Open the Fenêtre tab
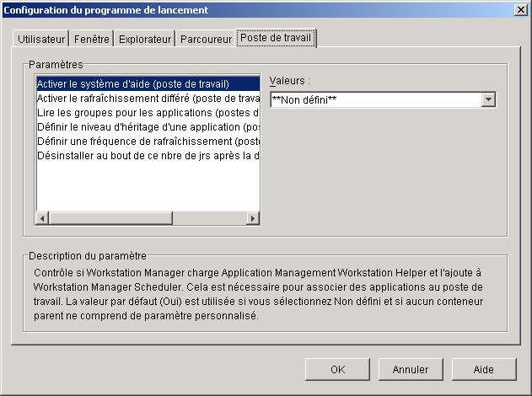 pos(92,40)
